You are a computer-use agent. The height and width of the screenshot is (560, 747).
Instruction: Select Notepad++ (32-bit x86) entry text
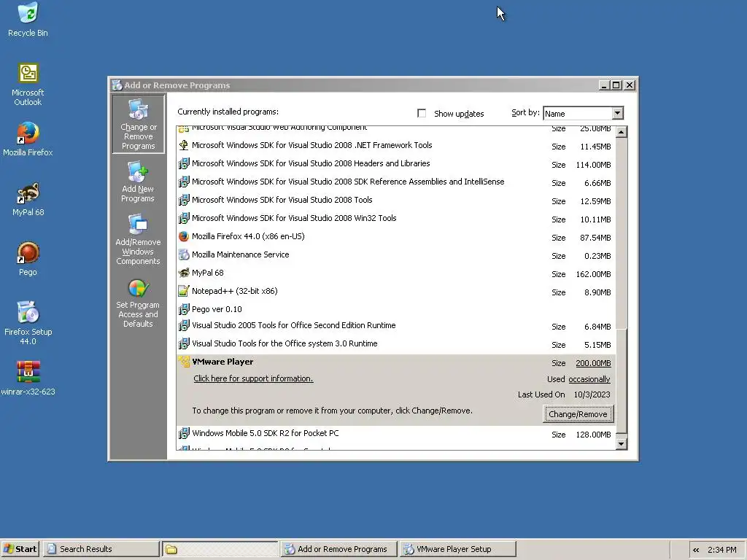[234, 291]
